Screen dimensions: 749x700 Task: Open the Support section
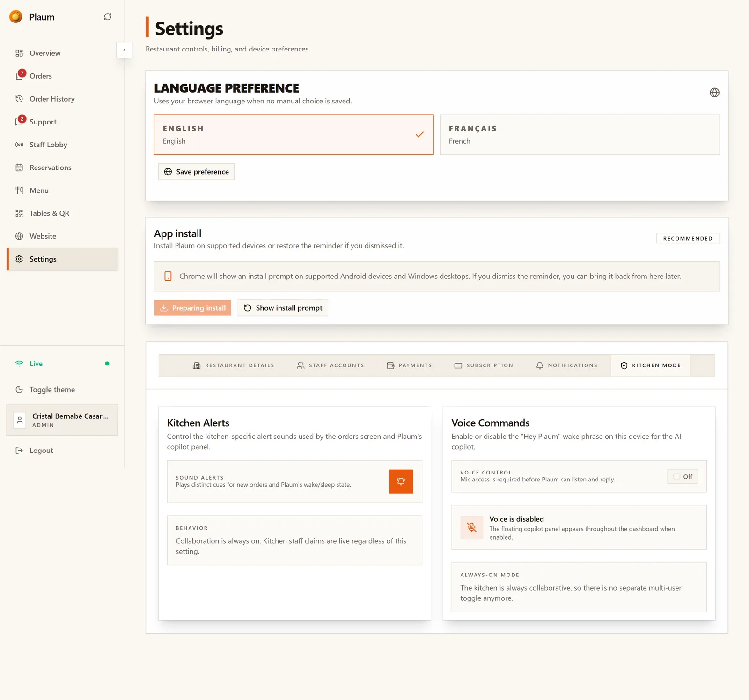[62, 122]
